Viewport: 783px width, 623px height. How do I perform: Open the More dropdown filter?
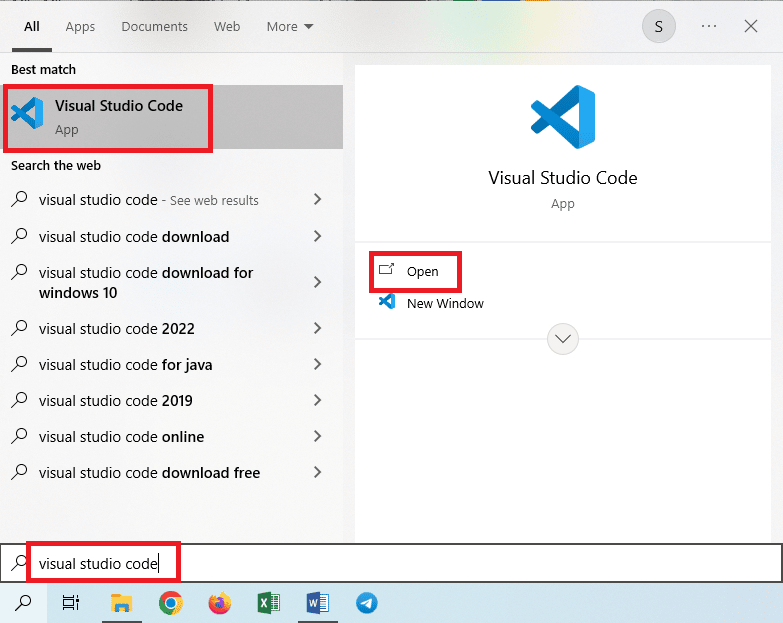coord(290,26)
